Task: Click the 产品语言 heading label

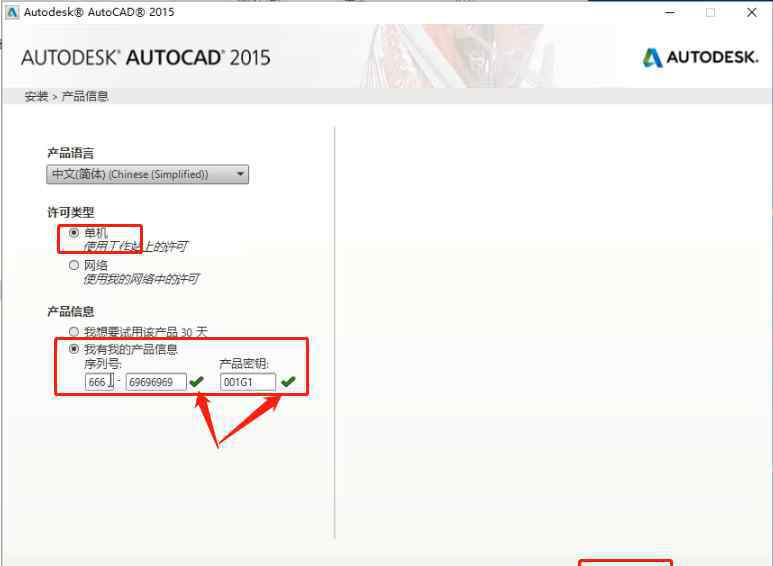Action: click(70, 153)
